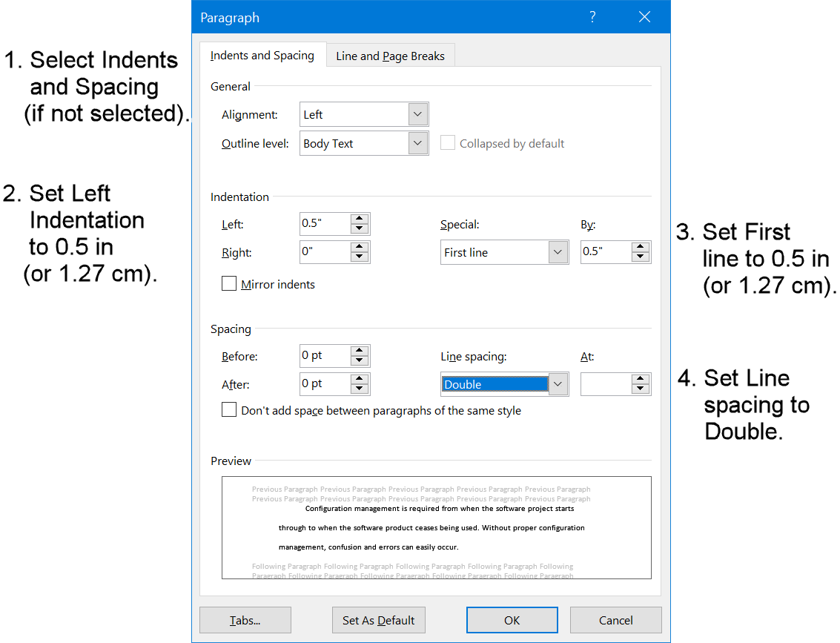Increase the At spacing value
Screen dimensions: 840x643
pos(641,379)
